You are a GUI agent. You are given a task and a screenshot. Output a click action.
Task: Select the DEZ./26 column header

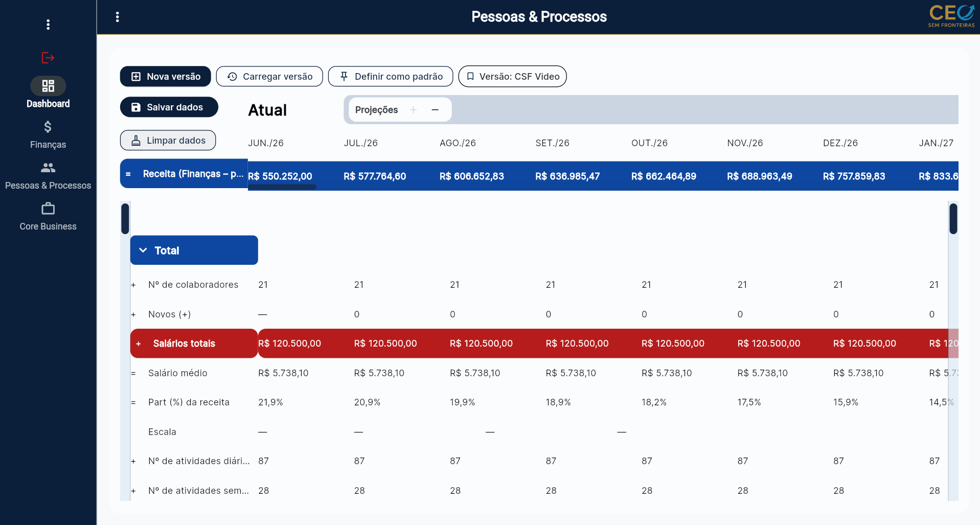click(x=840, y=143)
